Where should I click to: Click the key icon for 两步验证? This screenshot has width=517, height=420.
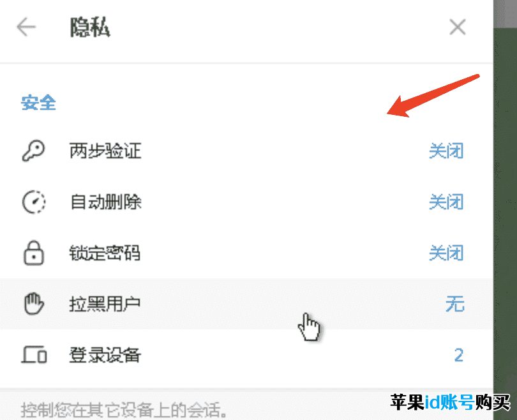(33, 151)
